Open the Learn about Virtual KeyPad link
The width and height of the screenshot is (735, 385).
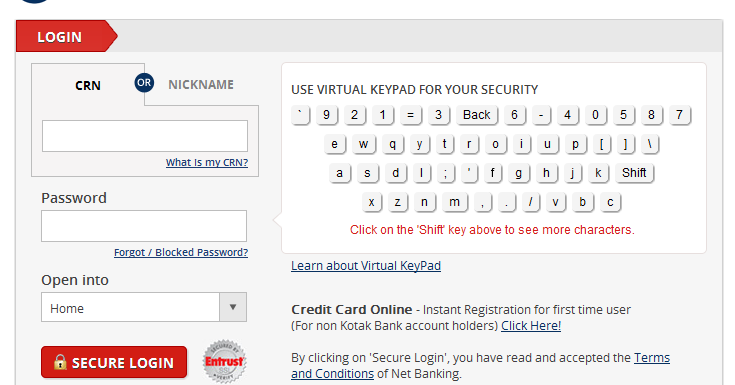coord(366,266)
